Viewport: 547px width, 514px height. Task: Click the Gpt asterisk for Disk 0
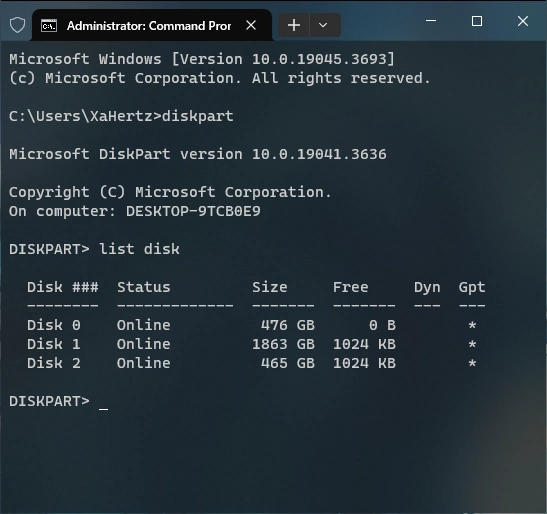[472, 325]
